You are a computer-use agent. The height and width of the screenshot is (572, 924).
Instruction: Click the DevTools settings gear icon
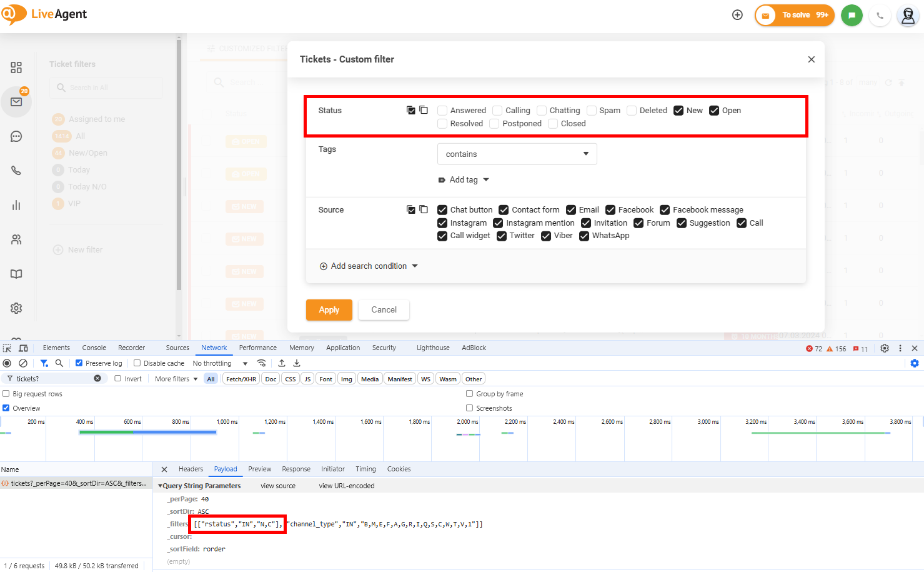pyautogui.click(x=885, y=348)
